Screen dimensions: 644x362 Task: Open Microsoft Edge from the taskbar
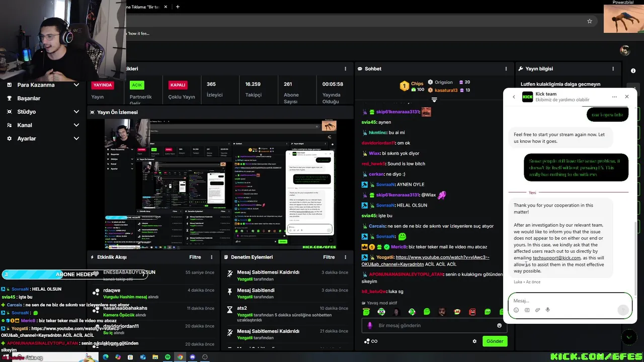pos(106,357)
